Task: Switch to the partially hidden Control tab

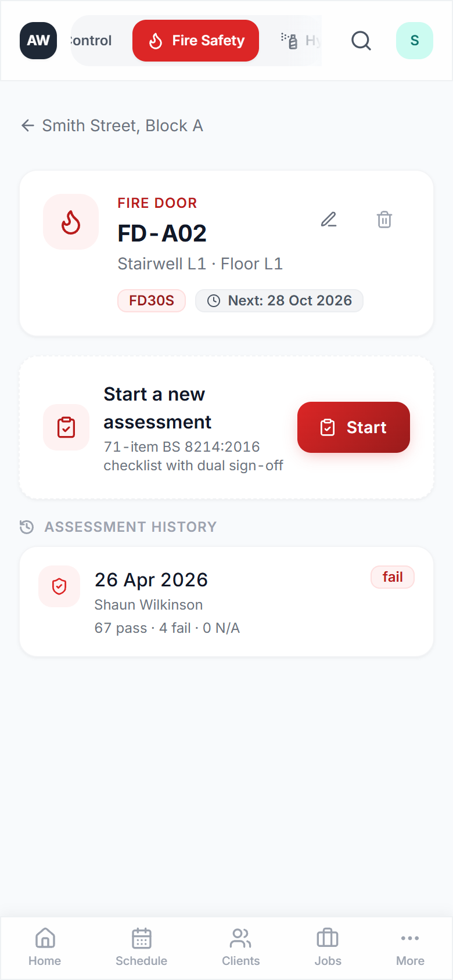Action: (x=91, y=41)
